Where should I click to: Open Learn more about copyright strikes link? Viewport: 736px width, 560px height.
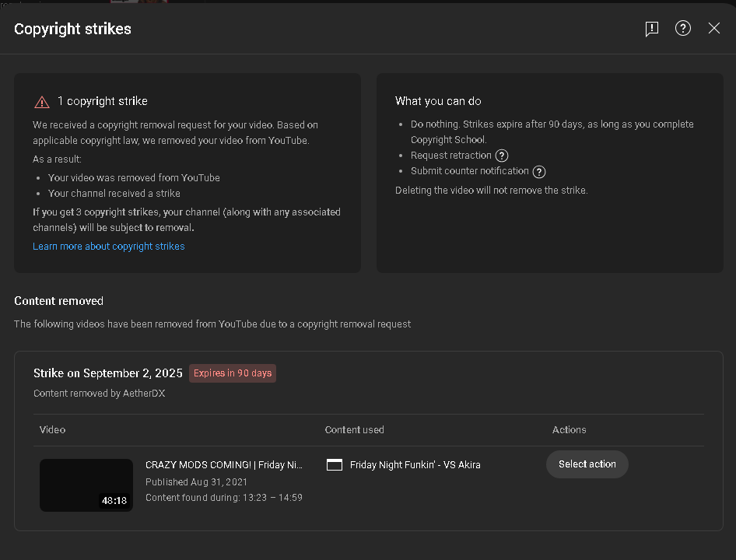click(108, 246)
